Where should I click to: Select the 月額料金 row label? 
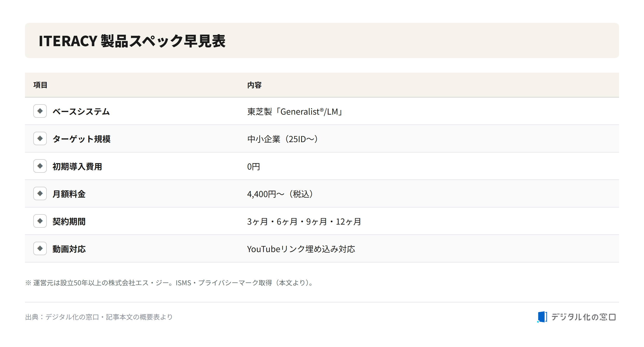[x=69, y=194]
